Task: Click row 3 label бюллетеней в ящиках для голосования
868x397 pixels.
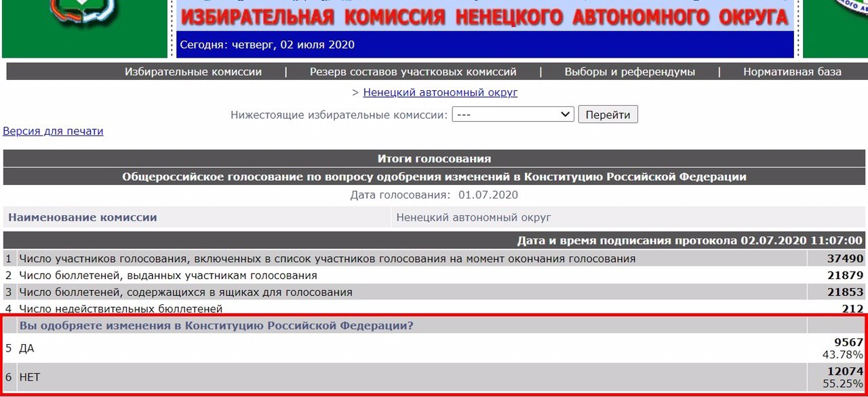Action: click(186, 293)
